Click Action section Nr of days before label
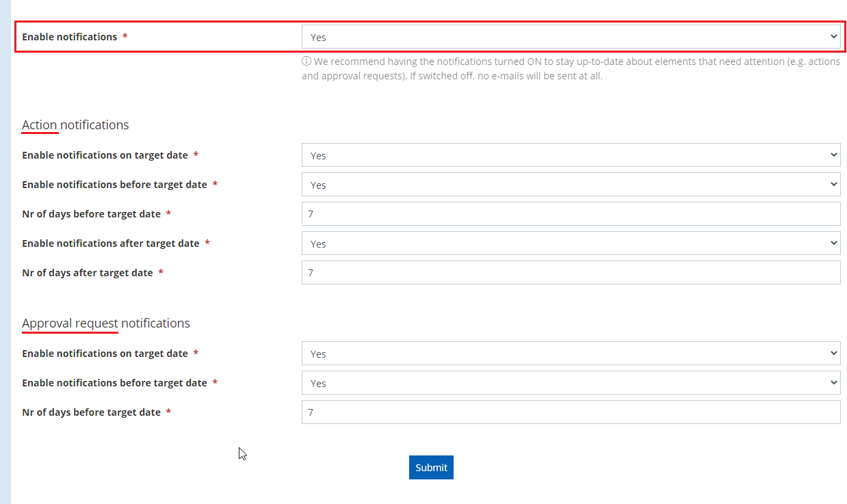The height and width of the screenshot is (504, 847). [91, 214]
